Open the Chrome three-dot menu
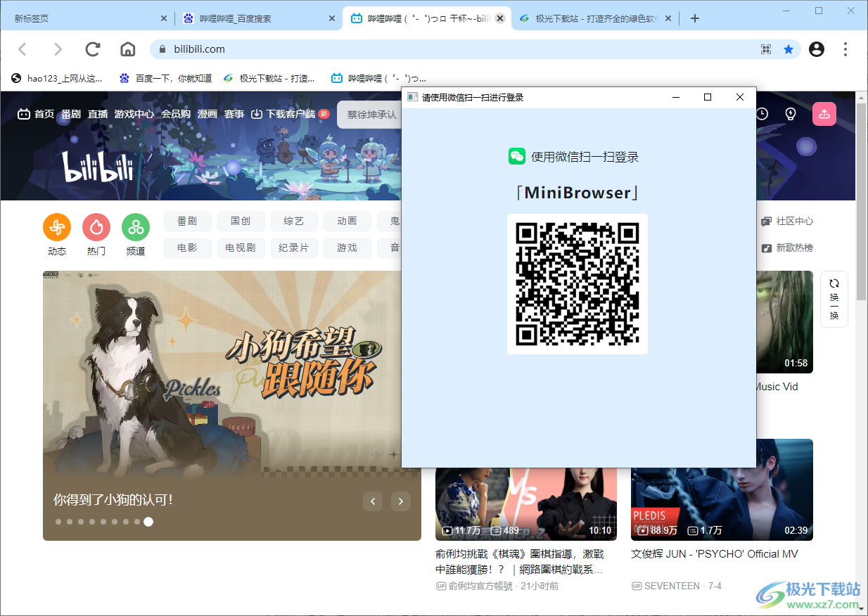 click(845, 49)
